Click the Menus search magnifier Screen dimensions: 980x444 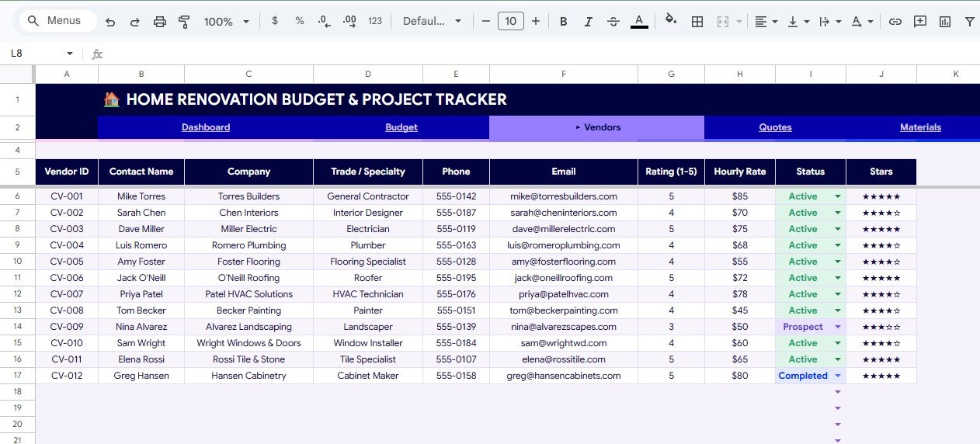33,21
